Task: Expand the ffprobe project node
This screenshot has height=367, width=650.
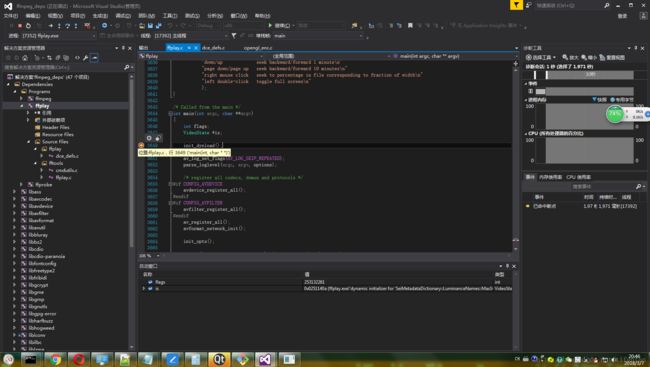Action: tap(22, 185)
